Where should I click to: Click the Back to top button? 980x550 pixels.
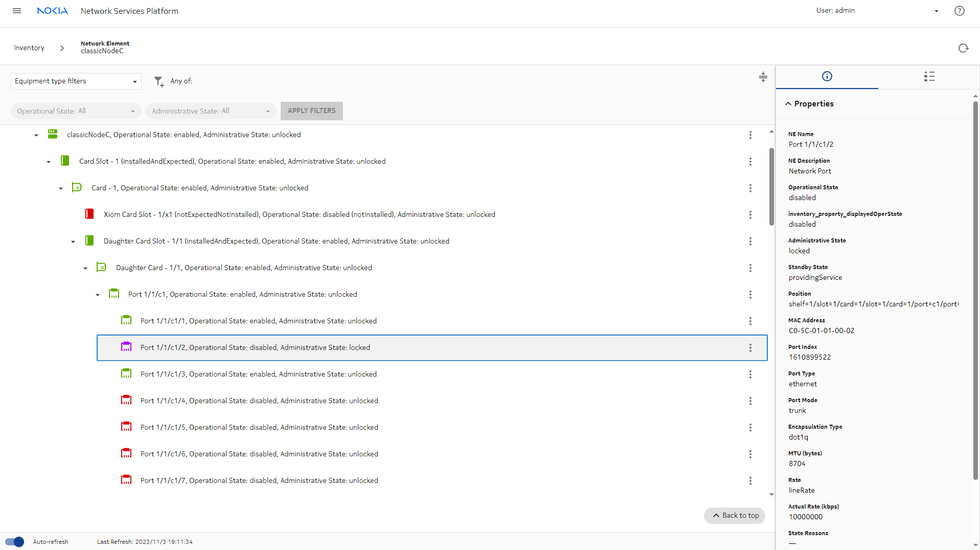tap(735, 516)
